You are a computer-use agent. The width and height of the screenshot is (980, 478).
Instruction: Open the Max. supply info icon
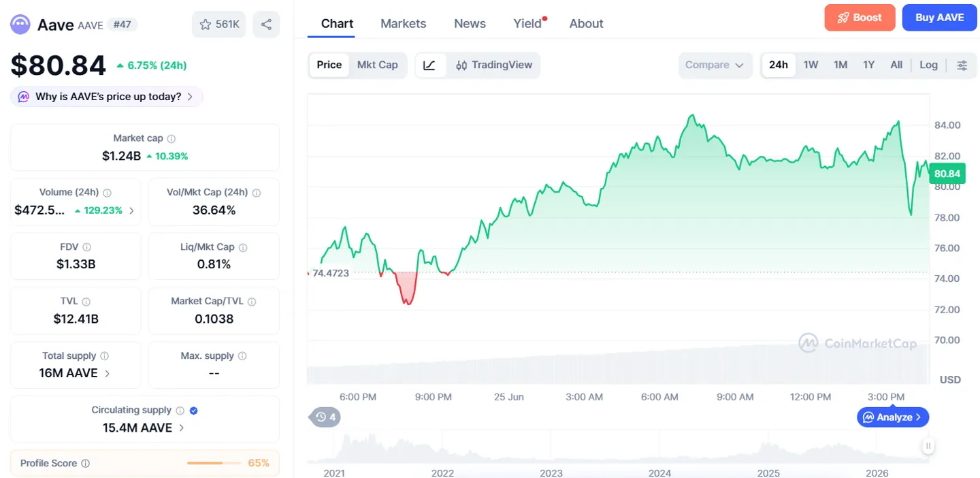click(x=242, y=356)
